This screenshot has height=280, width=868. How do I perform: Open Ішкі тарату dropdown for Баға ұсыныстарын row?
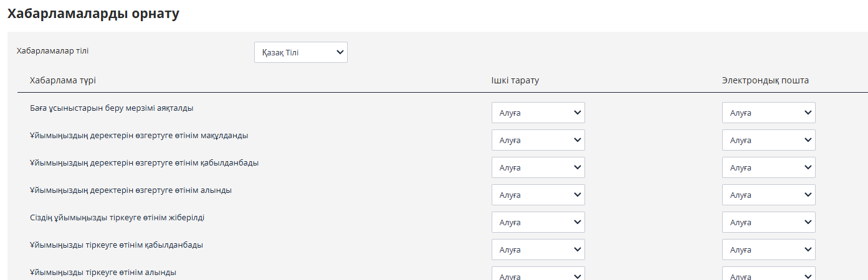538,113
